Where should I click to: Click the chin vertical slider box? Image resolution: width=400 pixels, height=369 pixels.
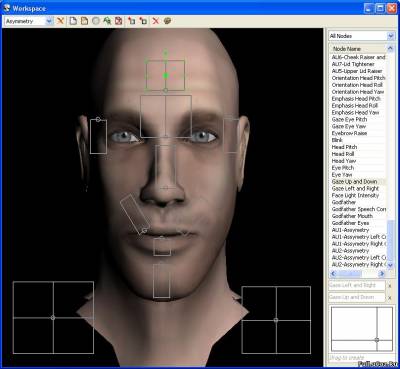tap(162, 281)
